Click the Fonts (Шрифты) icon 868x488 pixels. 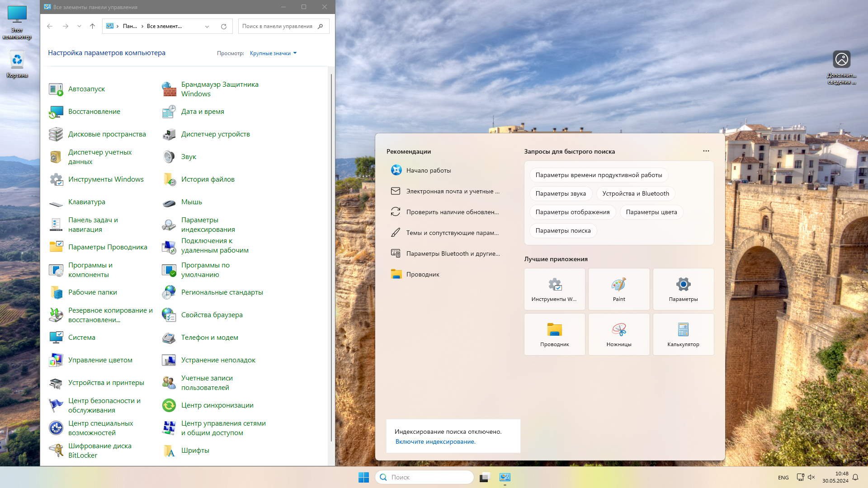coord(169,450)
